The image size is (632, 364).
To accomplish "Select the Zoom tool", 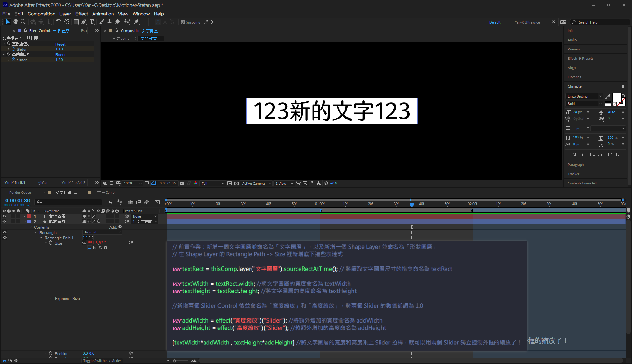I will 23,22.
